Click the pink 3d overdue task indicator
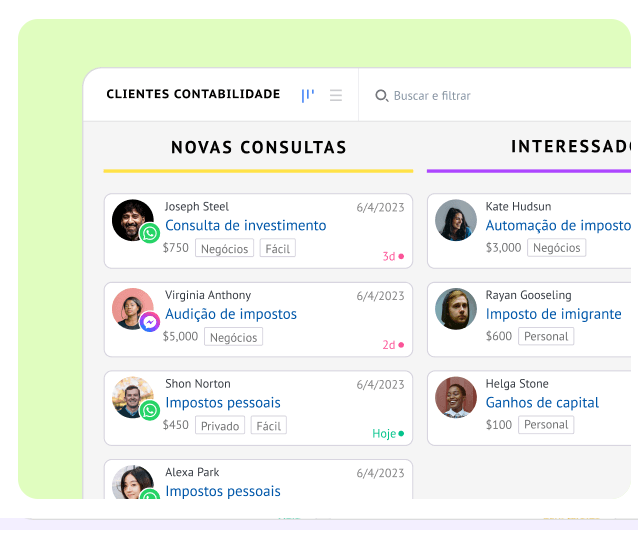 pyautogui.click(x=393, y=256)
